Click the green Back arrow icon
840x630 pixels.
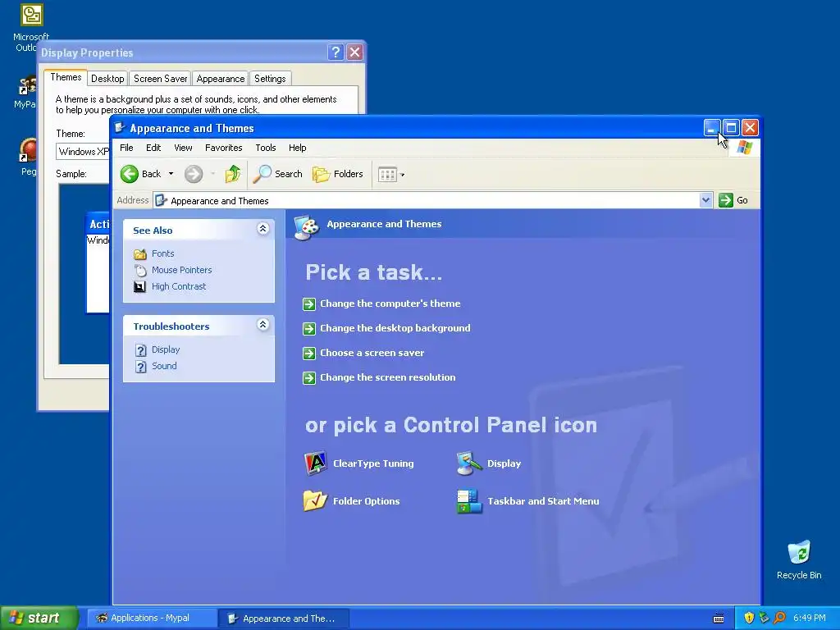click(129, 174)
